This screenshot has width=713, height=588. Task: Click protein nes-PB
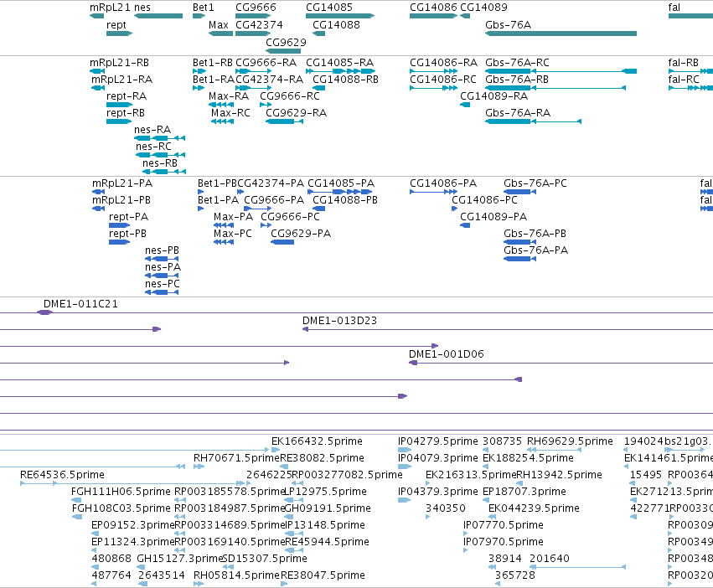tap(162, 250)
